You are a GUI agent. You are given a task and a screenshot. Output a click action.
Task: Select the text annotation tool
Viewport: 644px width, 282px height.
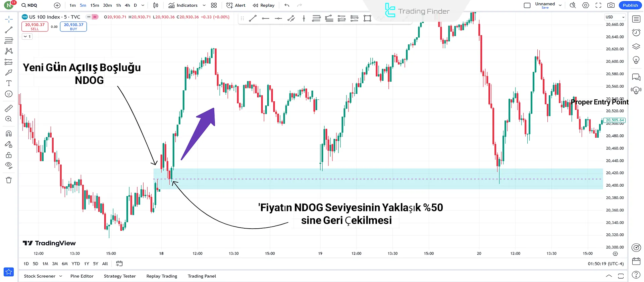9,83
